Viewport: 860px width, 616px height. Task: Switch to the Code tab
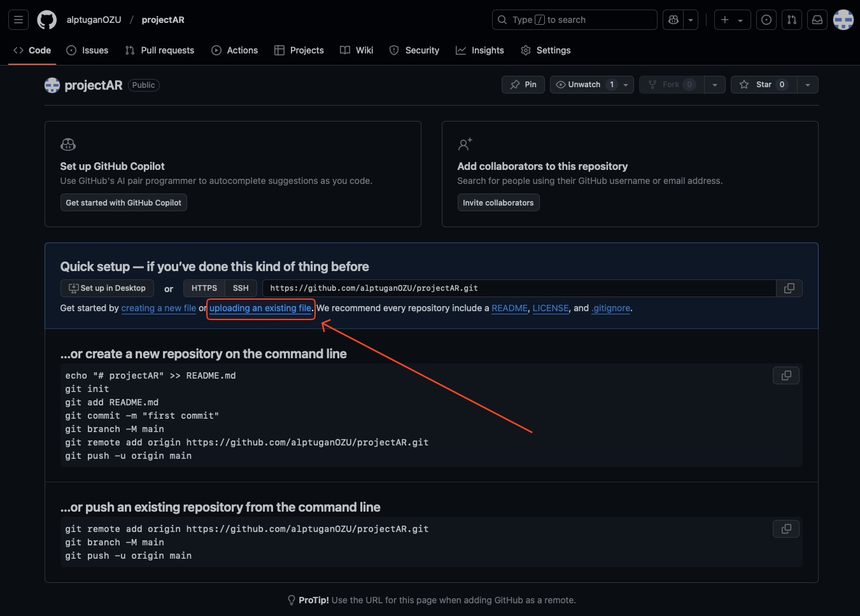[x=32, y=50]
